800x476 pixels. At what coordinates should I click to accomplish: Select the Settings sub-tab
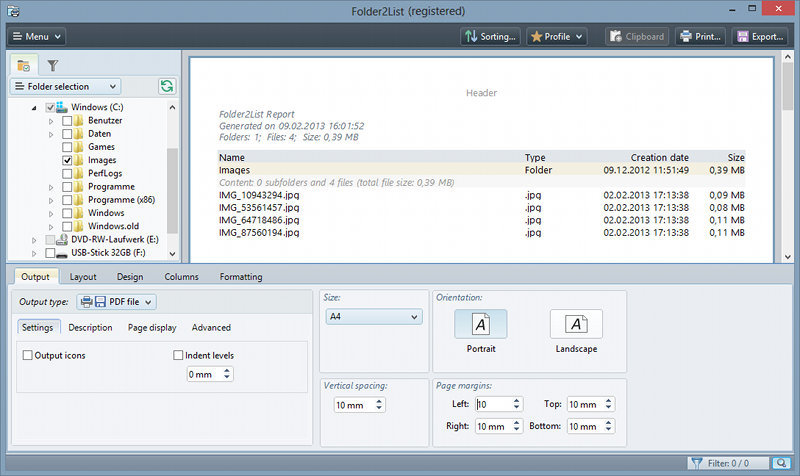(37, 328)
